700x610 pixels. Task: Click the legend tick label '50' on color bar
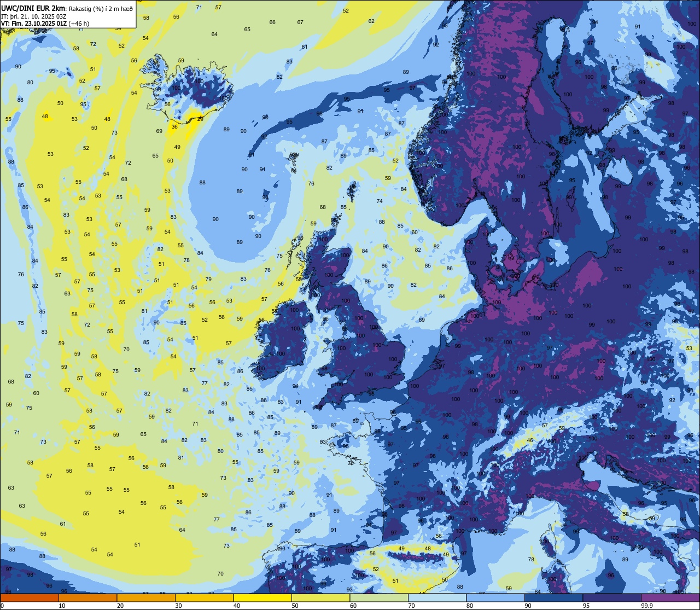click(x=295, y=606)
